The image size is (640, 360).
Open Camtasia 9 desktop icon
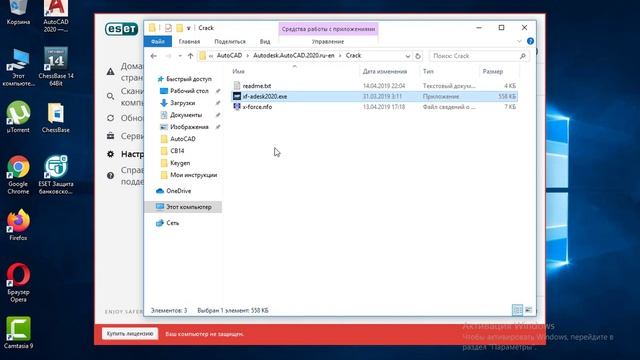coord(18,333)
